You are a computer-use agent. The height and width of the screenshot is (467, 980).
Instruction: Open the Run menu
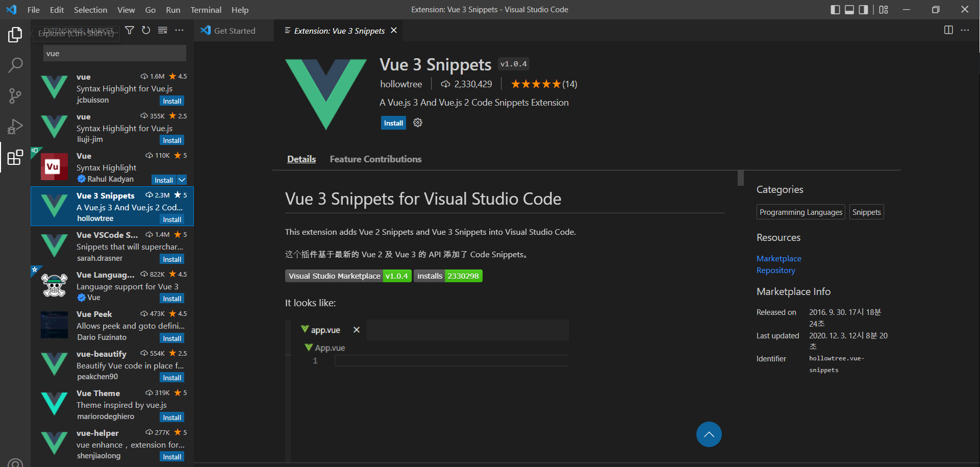tap(173, 10)
